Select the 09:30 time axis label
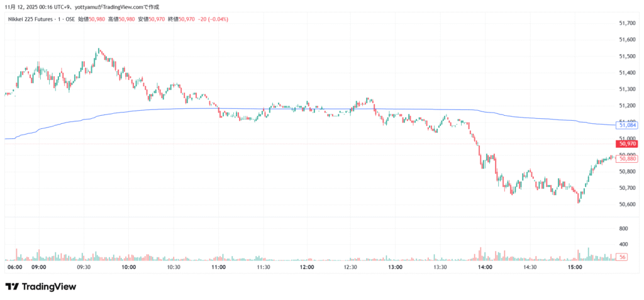 coord(84,267)
